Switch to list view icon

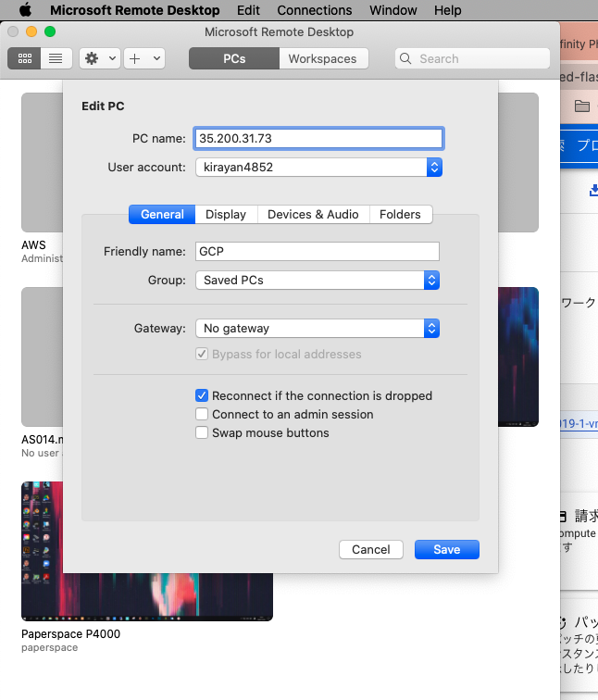pyautogui.click(x=56, y=58)
